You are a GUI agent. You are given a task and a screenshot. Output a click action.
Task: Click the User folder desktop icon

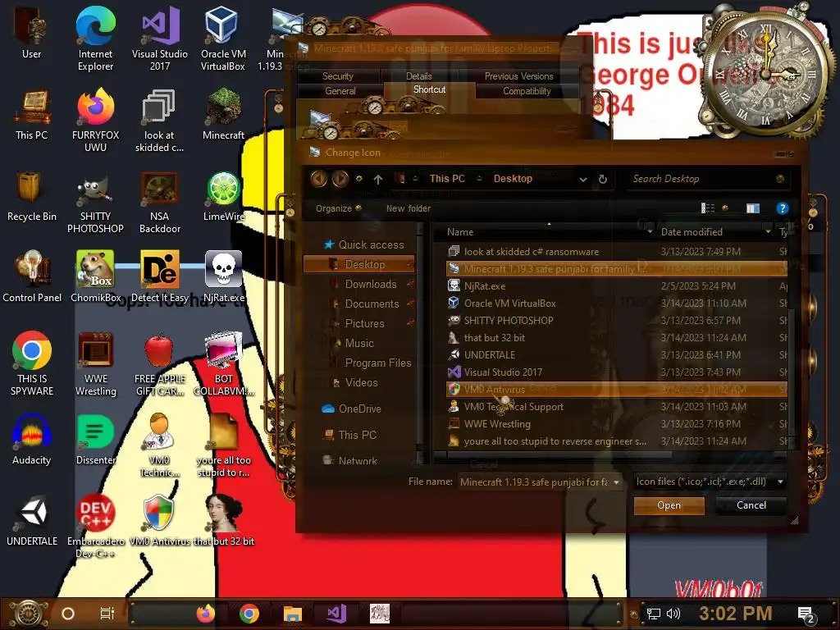[32, 33]
